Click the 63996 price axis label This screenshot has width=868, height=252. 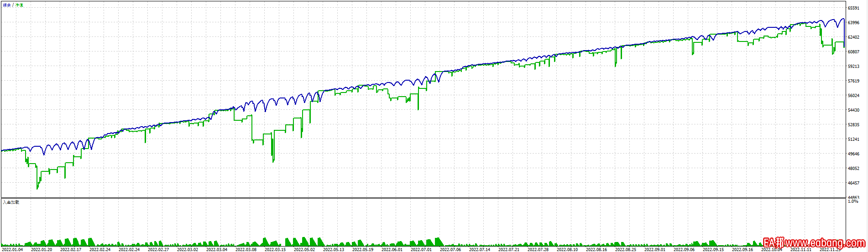point(853,23)
